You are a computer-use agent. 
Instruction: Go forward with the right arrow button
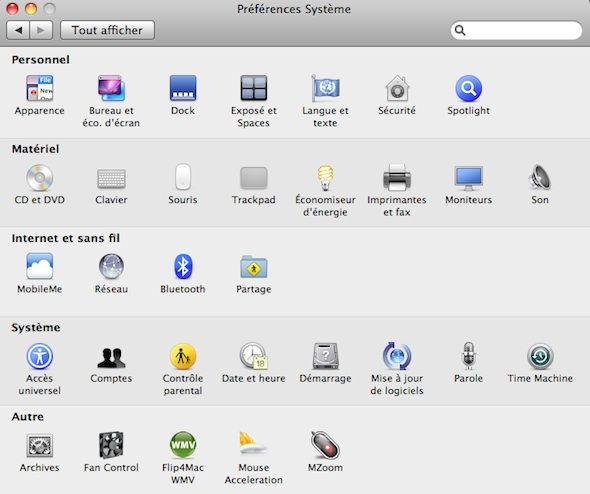point(41,30)
